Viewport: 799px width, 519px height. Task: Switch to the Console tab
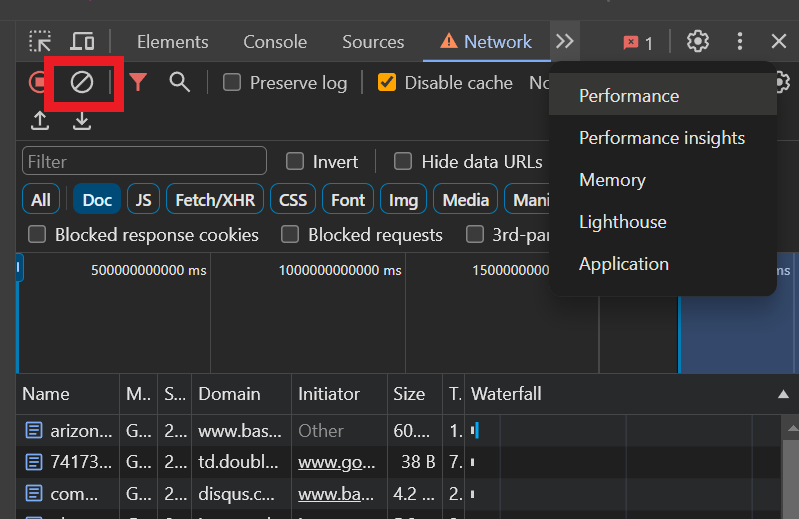[275, 42]
